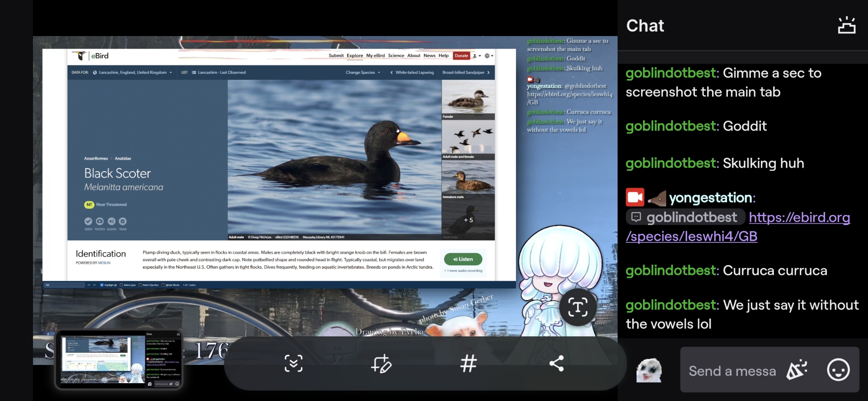Open the language globe dropdown

tap(489, 56)
